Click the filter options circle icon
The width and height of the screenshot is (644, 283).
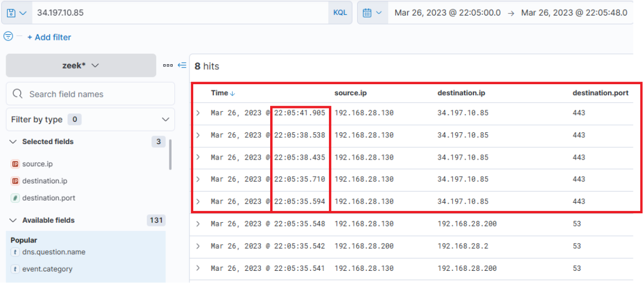pos(8,37)
